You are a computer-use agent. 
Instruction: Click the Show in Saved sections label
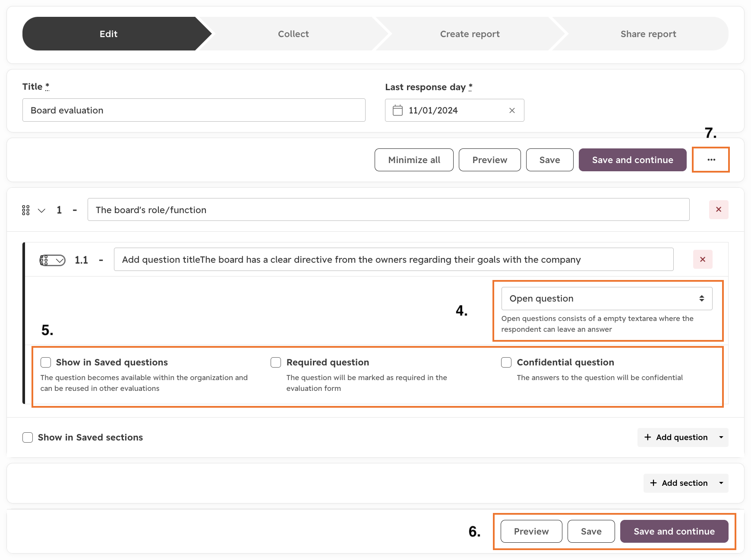click(90, 437)
